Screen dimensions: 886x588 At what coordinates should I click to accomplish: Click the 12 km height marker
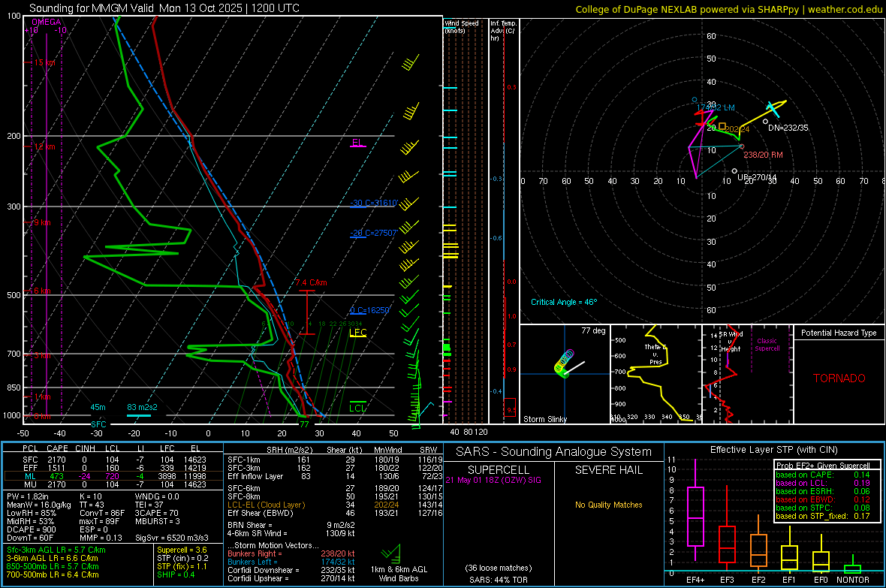click(x=44, y=146)
